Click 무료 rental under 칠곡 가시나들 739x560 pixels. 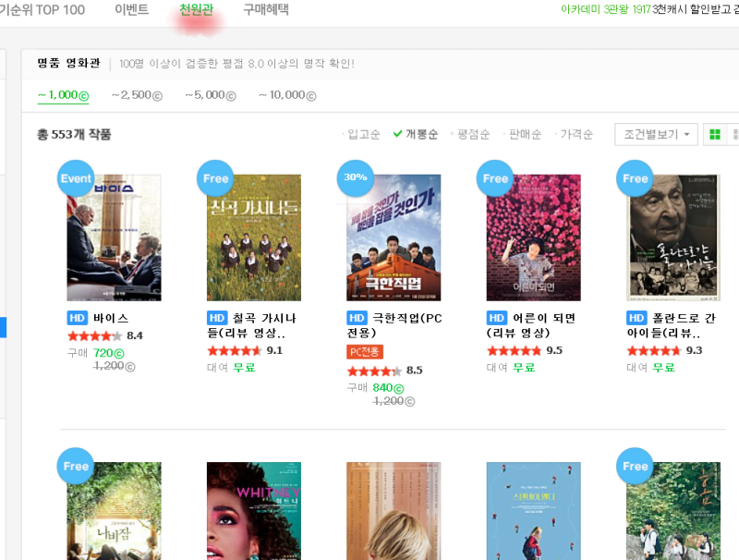pos(244,368)
